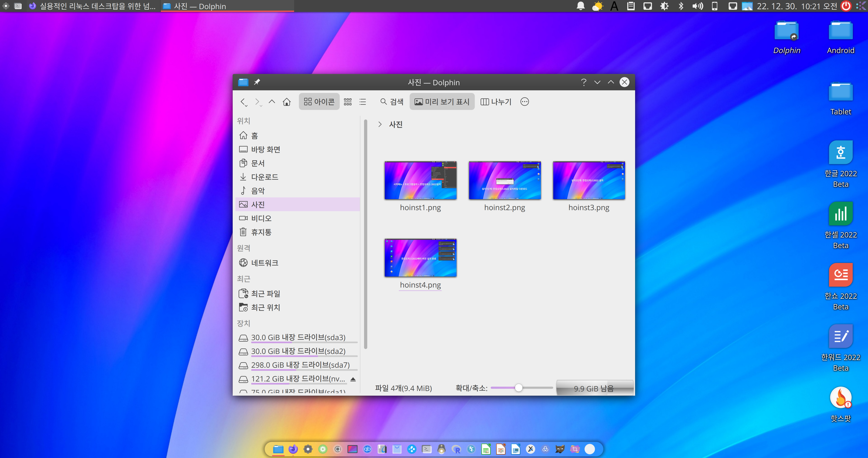Image resolution: width=868 pixels, height=458 pixels.
Task: Open 휴지통 trash in the places panel
Action: tap(298, 232)
